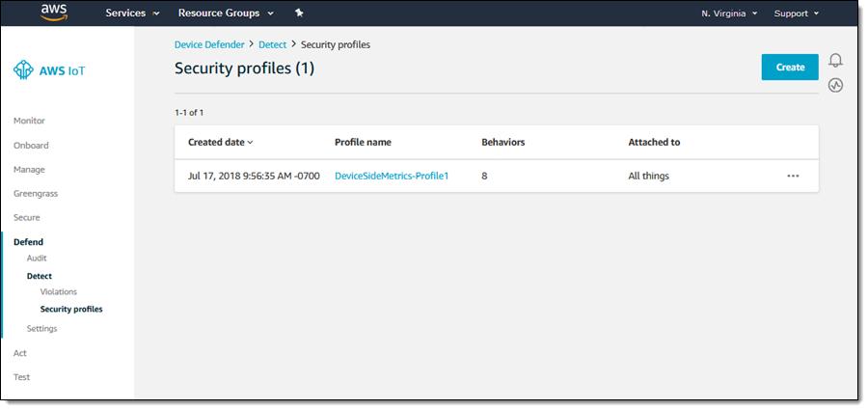Click the AWS logo in top bar
868x410 pixels.
(x=54, y=13)
